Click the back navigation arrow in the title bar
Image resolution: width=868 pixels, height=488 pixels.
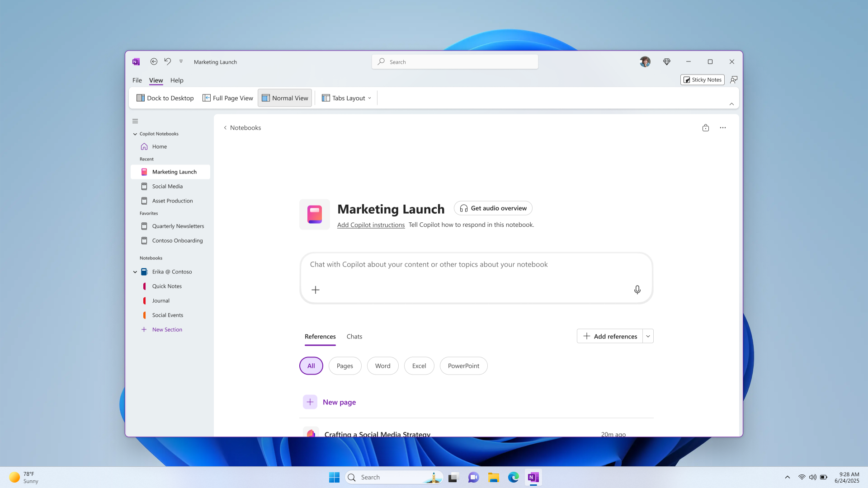pyautogui.click(x=154, y=61)
